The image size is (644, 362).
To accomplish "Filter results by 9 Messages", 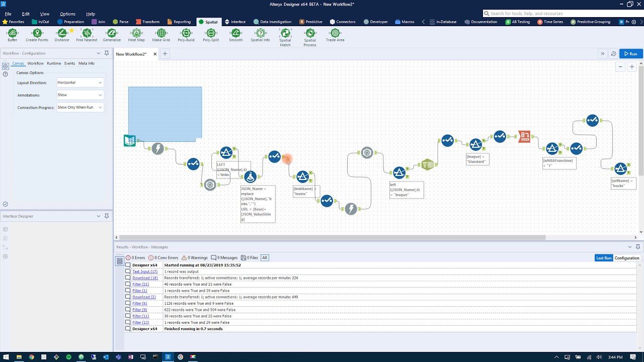I will coord(224,258).
